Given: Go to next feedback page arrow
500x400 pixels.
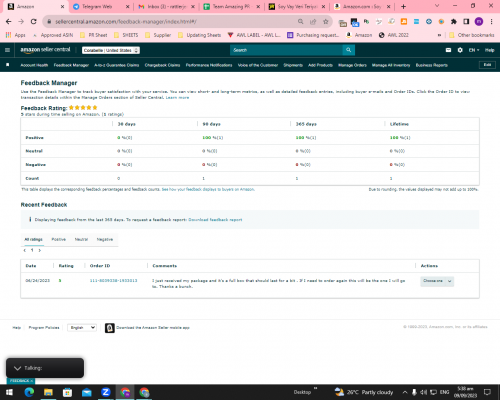Looking at the screenshot, I should click(x=40, y=250).
